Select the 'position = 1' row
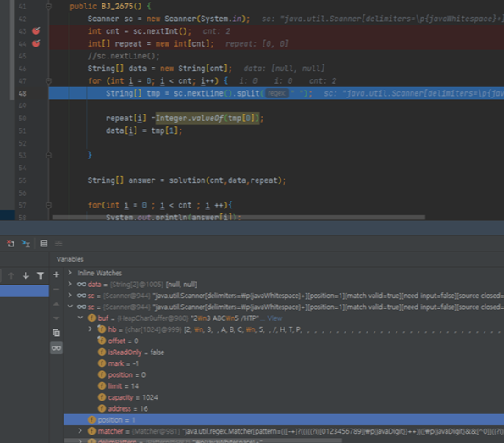504x443 pixels. [x=284, y=420]
